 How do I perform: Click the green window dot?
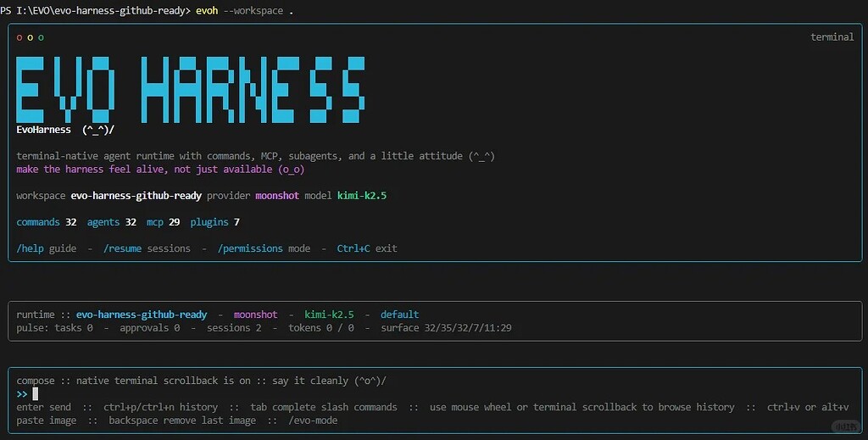pos(41,37)
